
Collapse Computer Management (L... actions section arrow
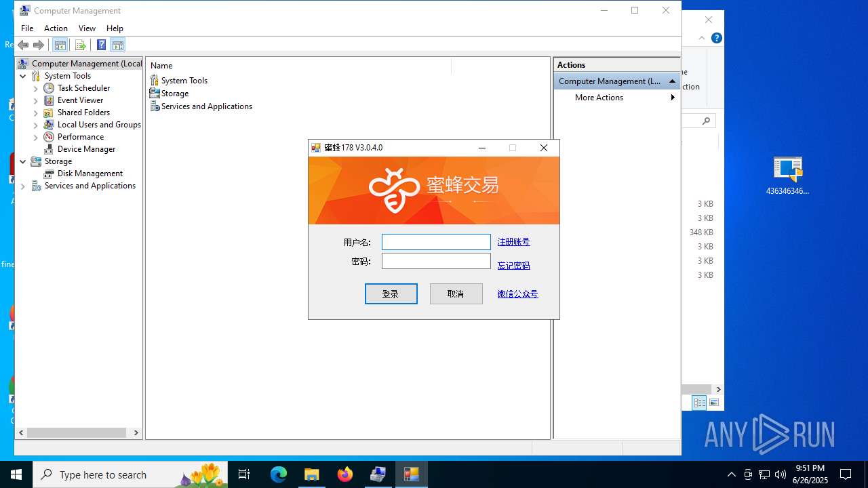point(672,81)
